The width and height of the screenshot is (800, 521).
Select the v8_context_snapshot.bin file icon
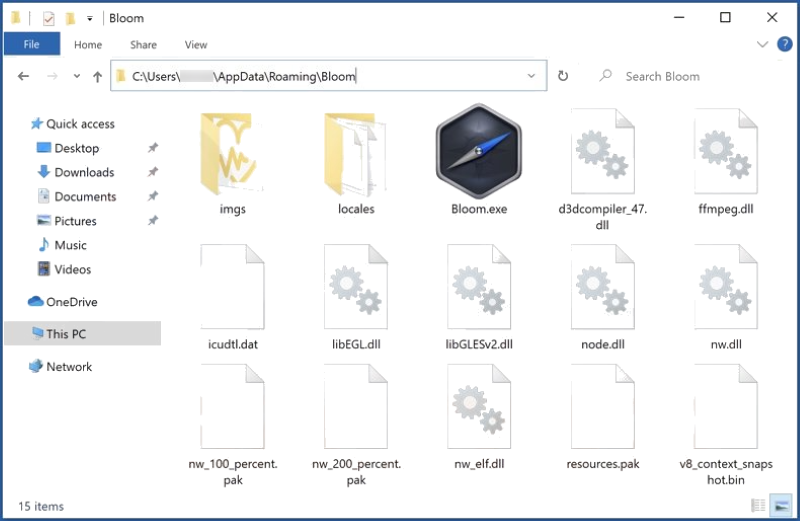pyautogui.click(x=726, y=407)
